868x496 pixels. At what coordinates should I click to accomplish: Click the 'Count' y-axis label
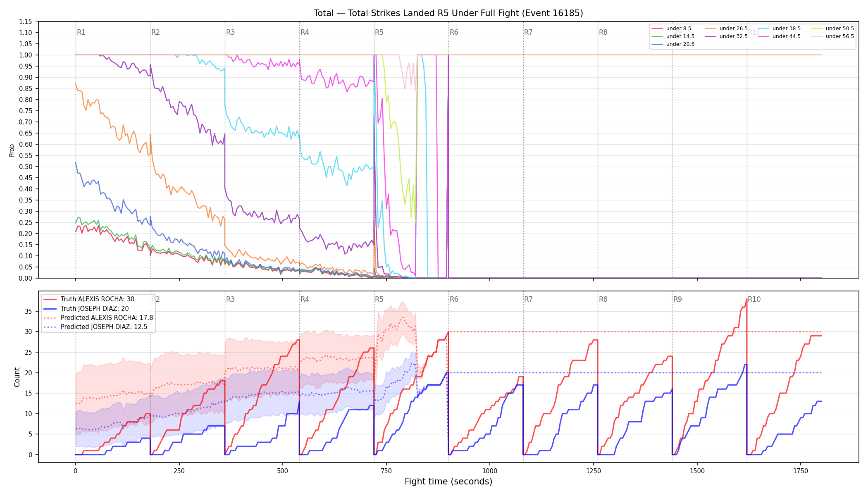[x=17, y=377]
